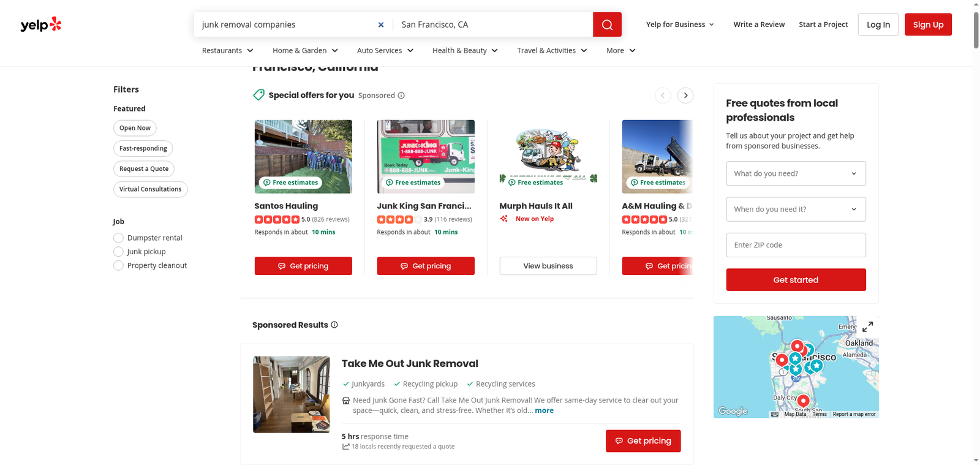
Task: Open the Write a Review page
Action: point(759,25)
